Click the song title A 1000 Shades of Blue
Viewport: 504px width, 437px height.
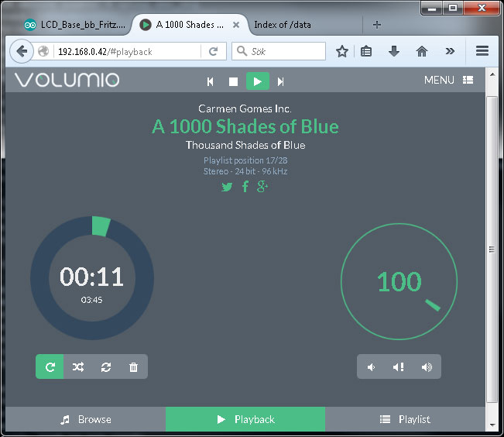tap(245, 126)
